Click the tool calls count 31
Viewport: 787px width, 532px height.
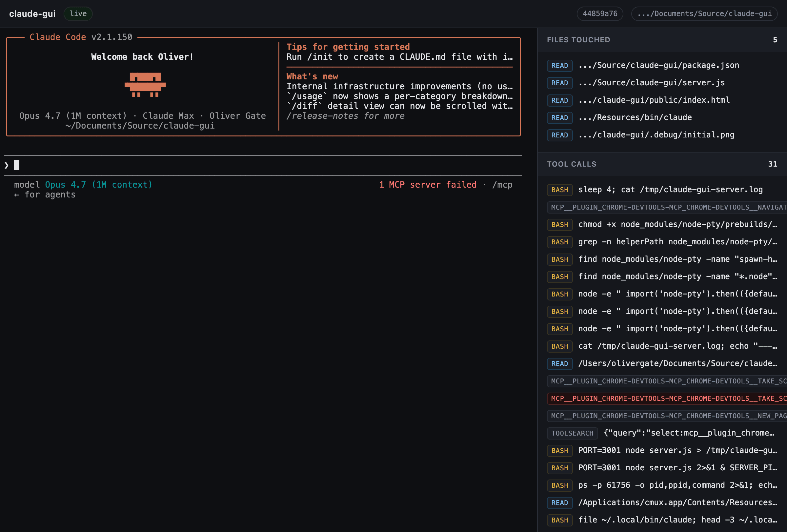pyautogui.click(x=773, y=164)
